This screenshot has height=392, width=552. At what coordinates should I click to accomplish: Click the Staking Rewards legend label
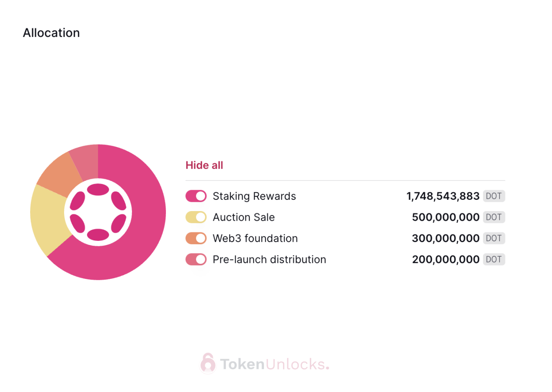click(x=254, y=196)
